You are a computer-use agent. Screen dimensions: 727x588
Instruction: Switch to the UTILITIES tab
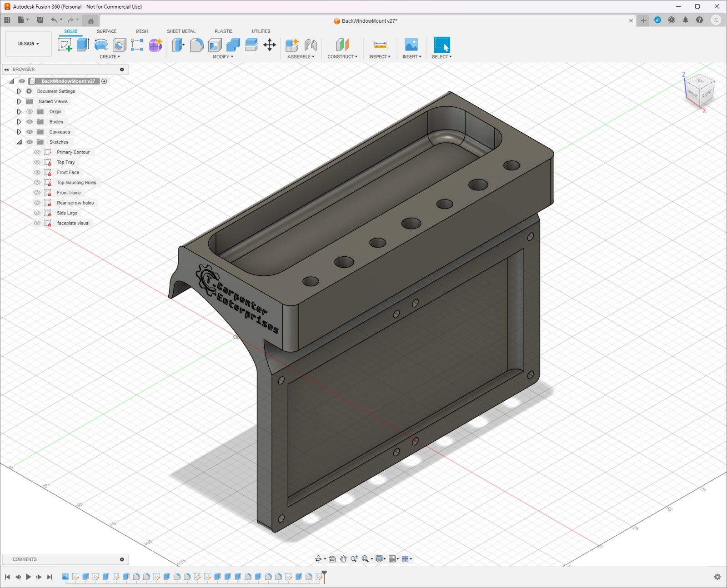pyautogui.click(x=261, y=31)
